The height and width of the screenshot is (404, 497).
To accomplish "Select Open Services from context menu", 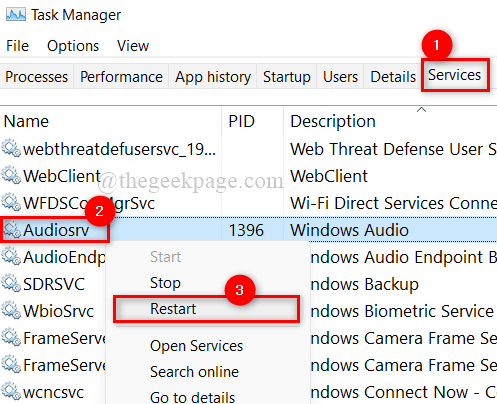I will (196, 346).
